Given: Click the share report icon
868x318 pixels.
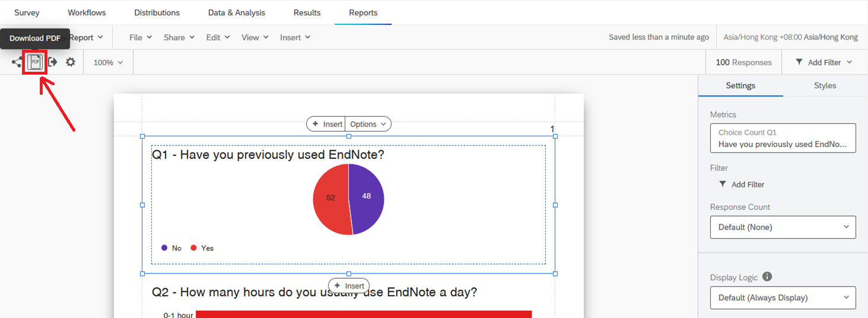Looking at the screenshot, I should [x=17, y=62].
